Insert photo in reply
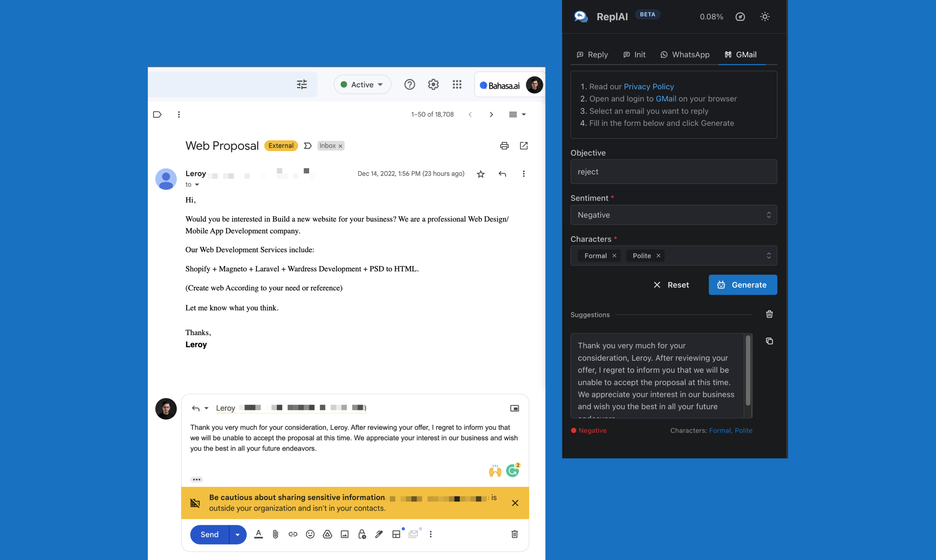The image size is (936, 560). point(345,534)
